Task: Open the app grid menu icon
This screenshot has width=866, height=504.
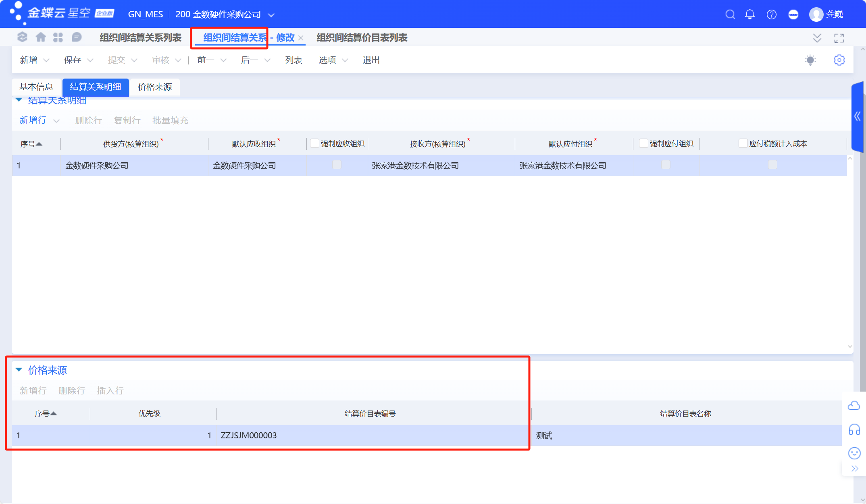Action: (58, 37)
